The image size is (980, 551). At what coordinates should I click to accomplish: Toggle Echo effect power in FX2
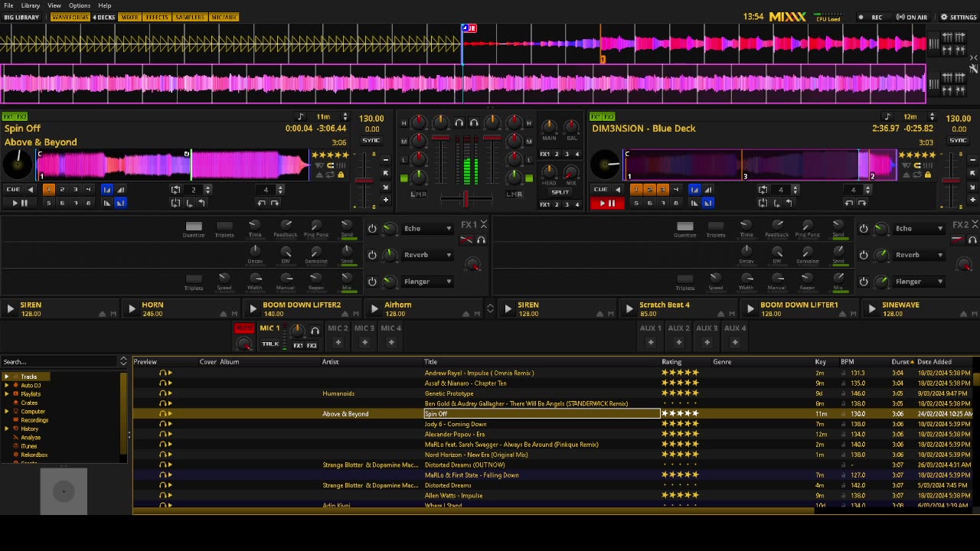[864, 228]
